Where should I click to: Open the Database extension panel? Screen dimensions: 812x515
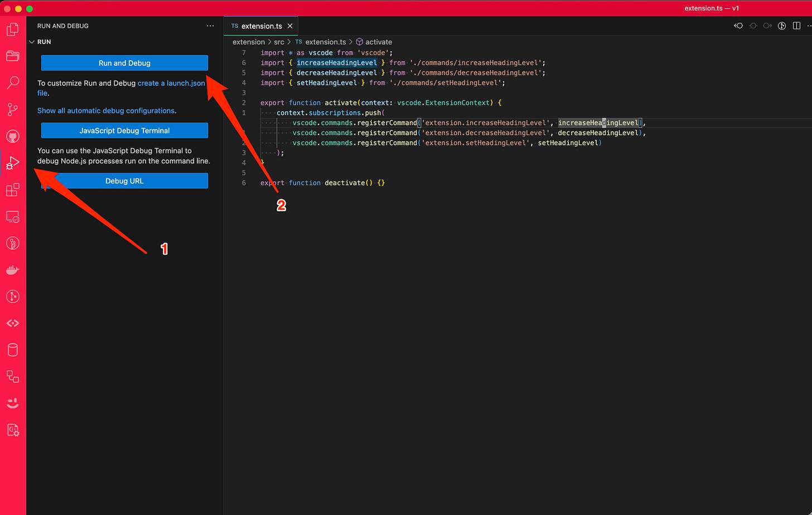tap(12, 350)
